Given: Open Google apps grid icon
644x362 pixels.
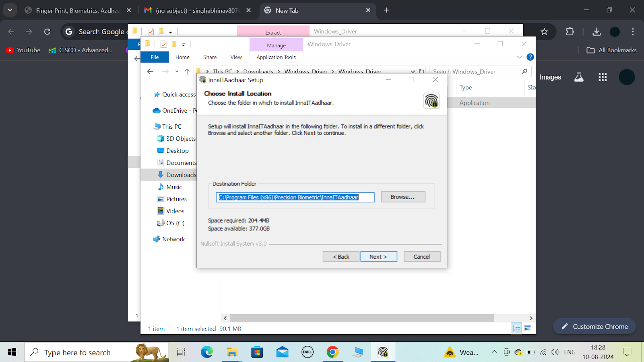Looking at the screenshot, I should click(x=603, y=77).
